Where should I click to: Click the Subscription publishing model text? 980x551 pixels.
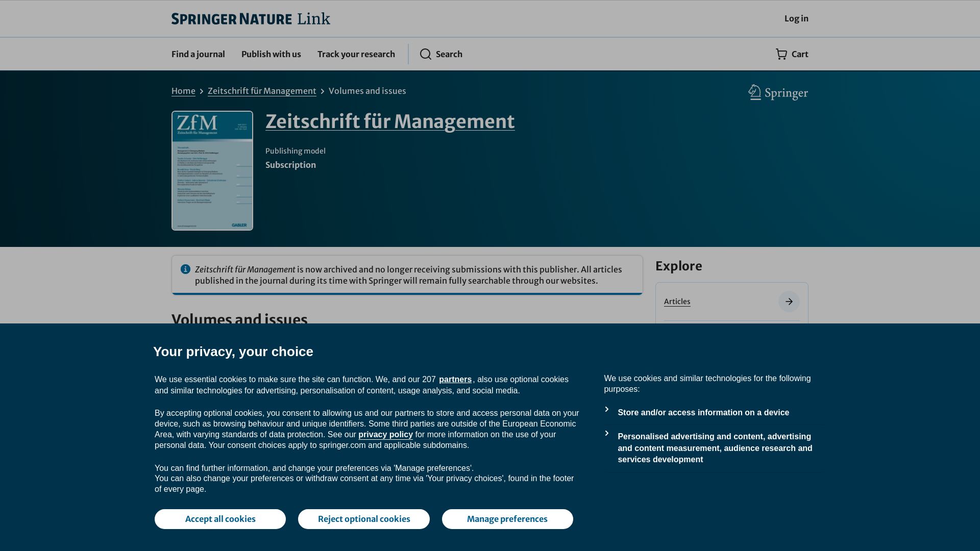click(290, 165)
